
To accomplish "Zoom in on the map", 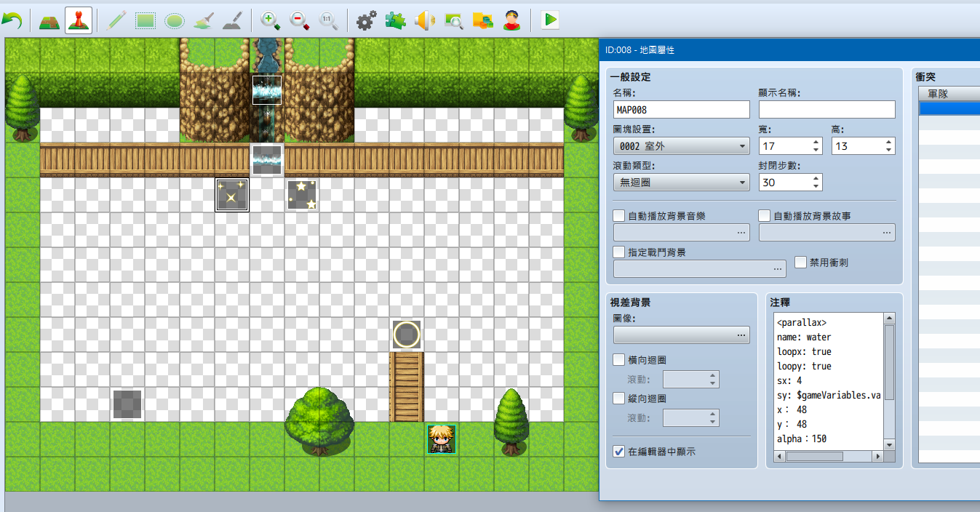I will [271, 20].
